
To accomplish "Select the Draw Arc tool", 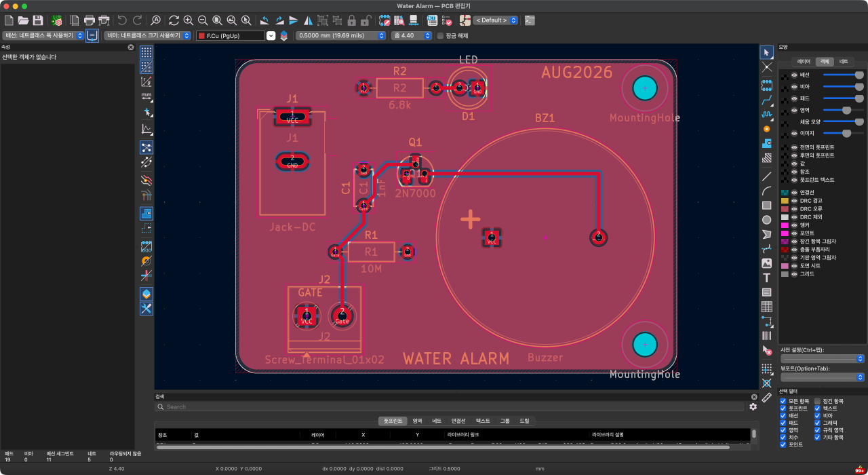I will (767, 191).
